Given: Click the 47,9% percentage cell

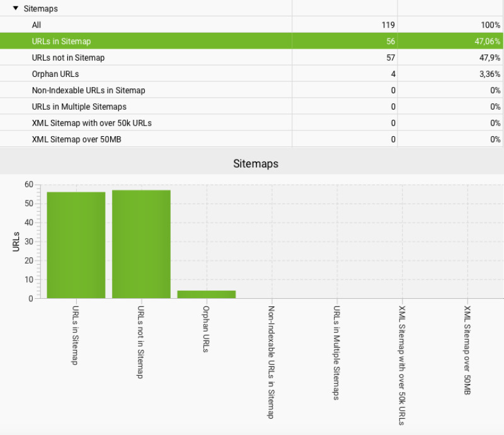Looking at the screenshot, I should (x=489, y=58).
